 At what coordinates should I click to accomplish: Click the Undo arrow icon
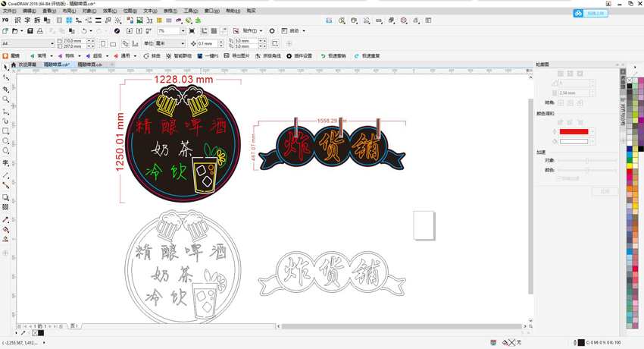[x=84, y=31]
